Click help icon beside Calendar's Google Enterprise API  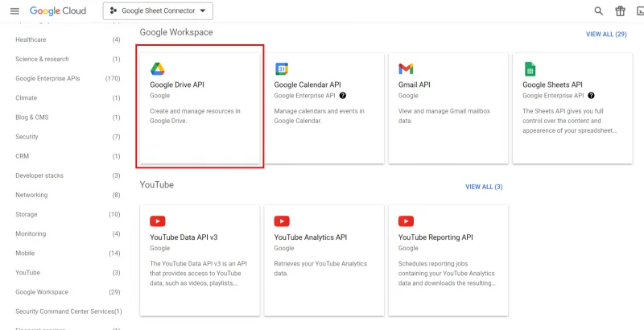[343, 96]
